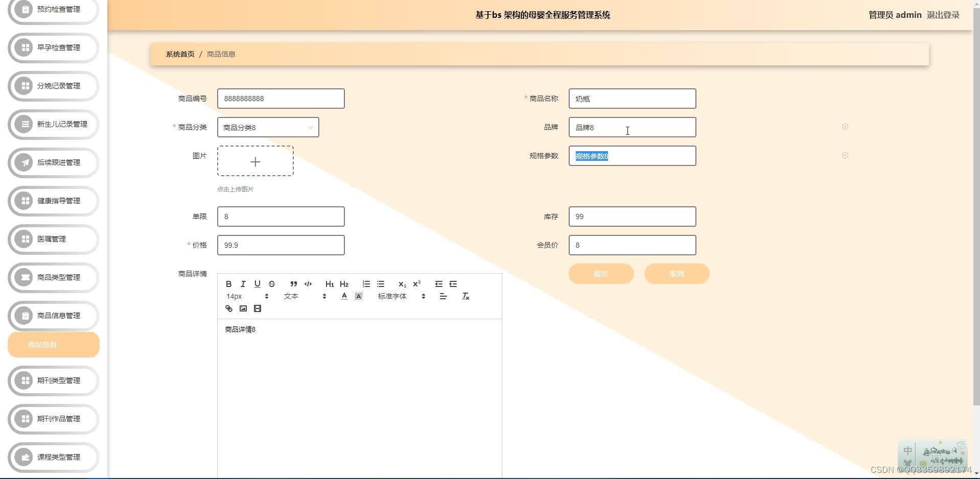Apply subscript formatting
980x479 pixels.
[403, 284]
